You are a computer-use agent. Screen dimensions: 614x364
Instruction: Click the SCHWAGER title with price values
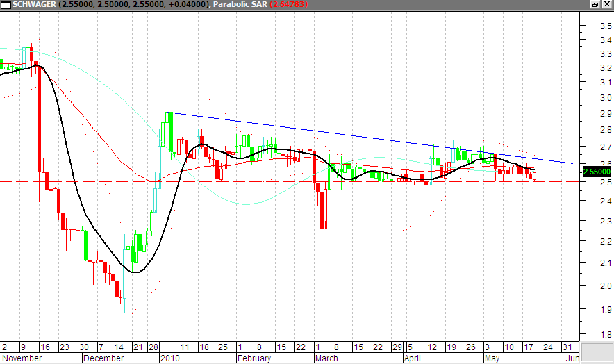tap(112, 4)
